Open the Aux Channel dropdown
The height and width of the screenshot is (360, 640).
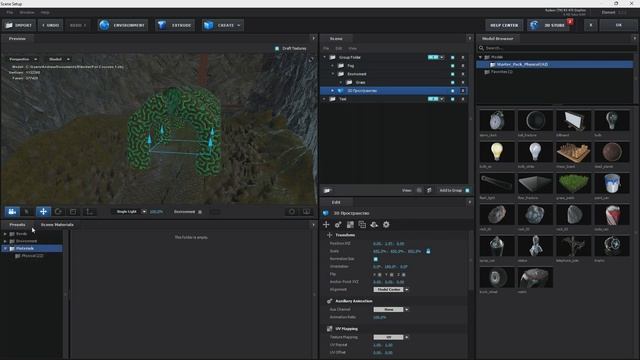point(391,309)
